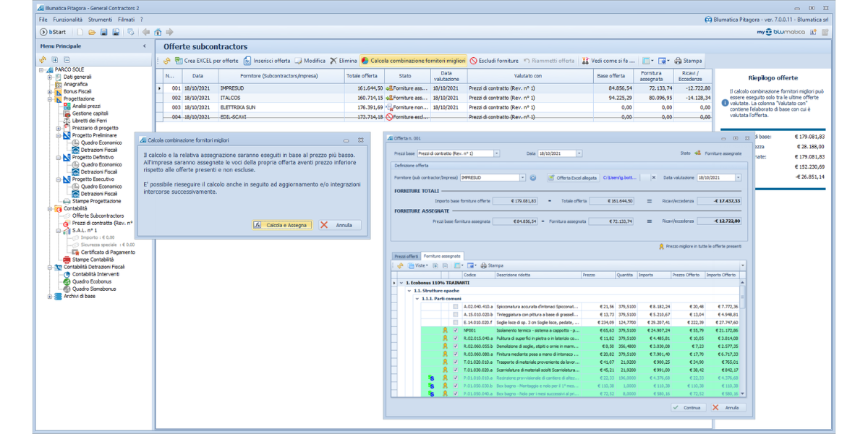868x434 pixels.
Task: Uncheck the R.02.060.055.b row checkbox
Action: point(455,346)
